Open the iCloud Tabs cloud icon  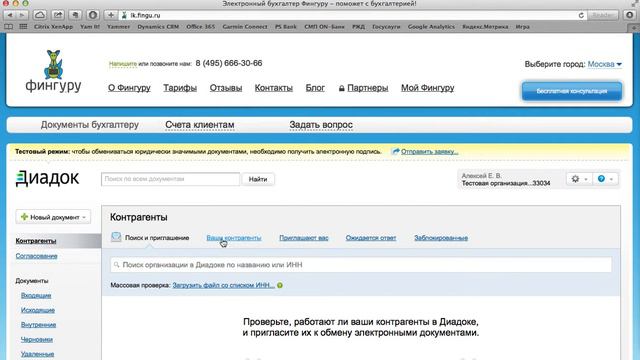(x=40, y=15)
